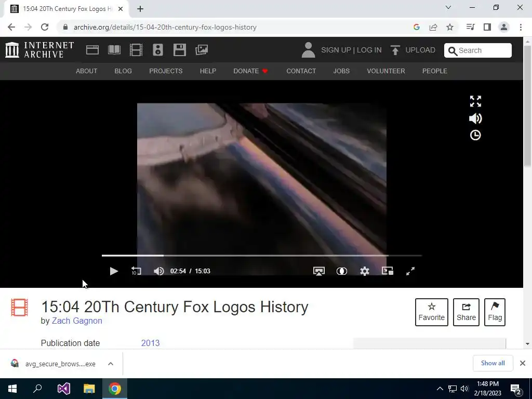This screenshot has width=532, height=399.
Task: Click the AirPlay cast icon
Action: click(x=318, y=271)
